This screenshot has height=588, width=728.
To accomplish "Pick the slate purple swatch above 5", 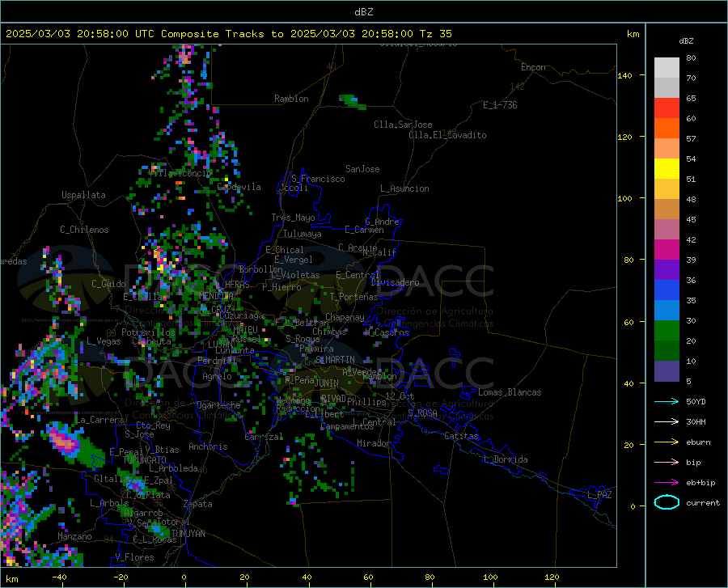I will coord(667,371).
